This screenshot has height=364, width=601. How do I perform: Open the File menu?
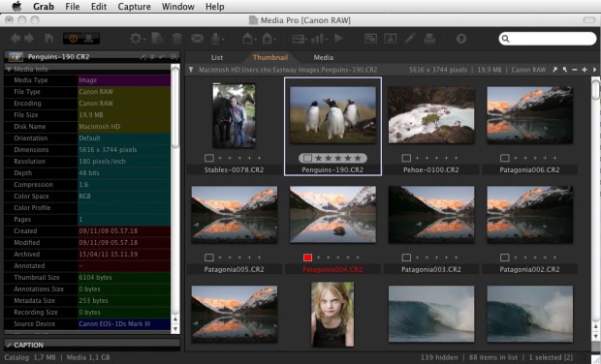72,7
